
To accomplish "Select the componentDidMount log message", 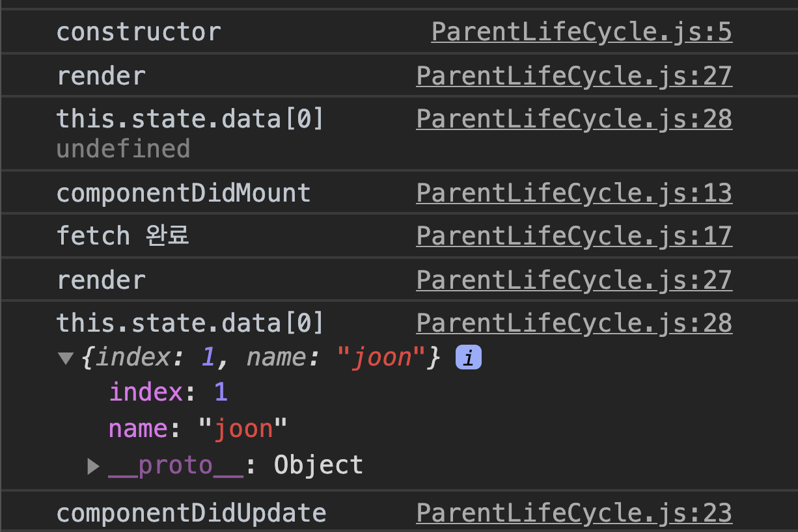I will 184,193.
